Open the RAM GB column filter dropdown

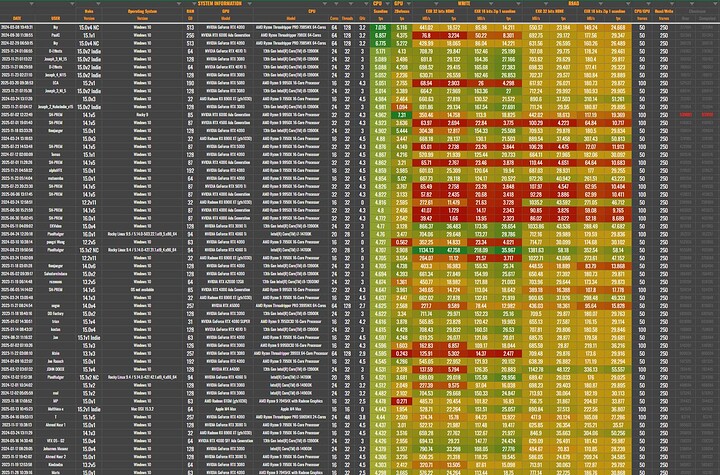193,4
